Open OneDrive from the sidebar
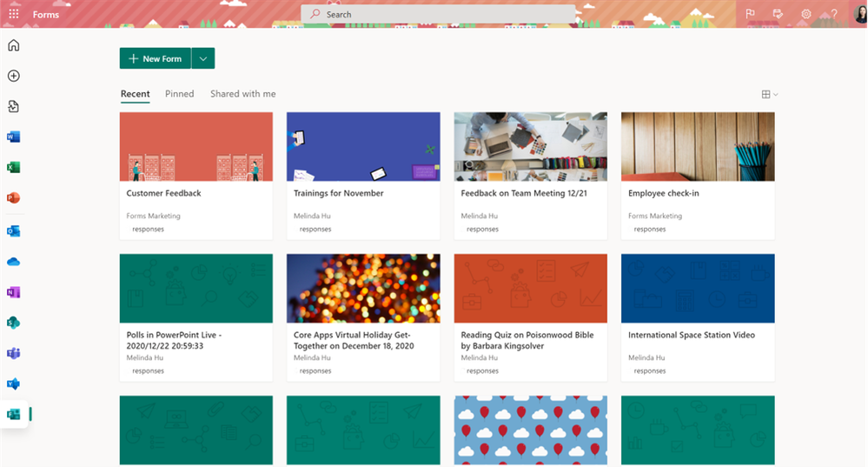The height and width of the screenshot is (467, 868). point(14,262)
